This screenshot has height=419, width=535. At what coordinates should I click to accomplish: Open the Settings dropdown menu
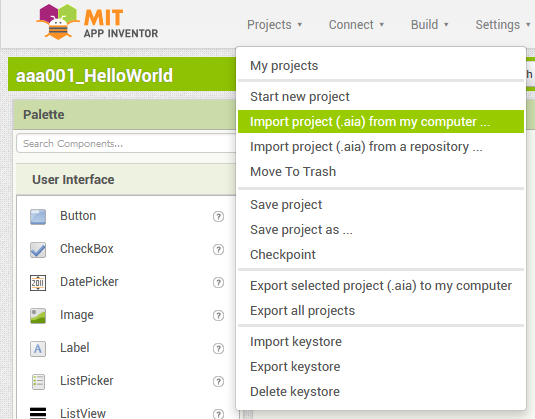503,25
